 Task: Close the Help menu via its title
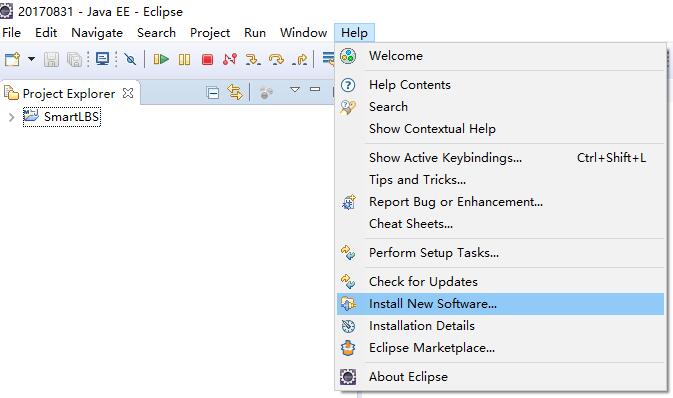[x=355, y=33]
